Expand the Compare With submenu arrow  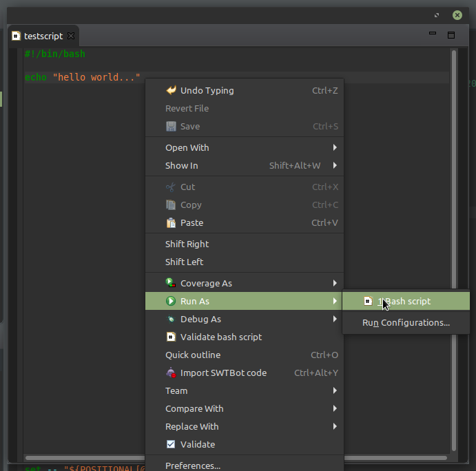tap(335, 408)
